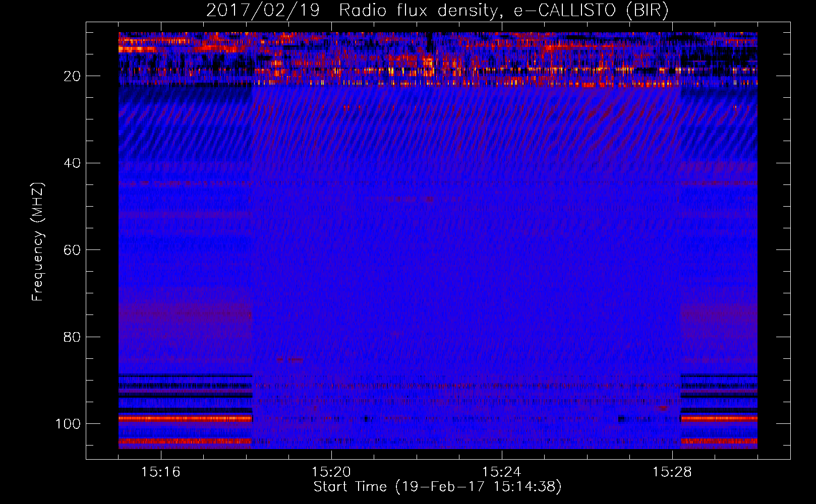Click the 'Frequency (MHZ)' axis label

click(38, 242)
